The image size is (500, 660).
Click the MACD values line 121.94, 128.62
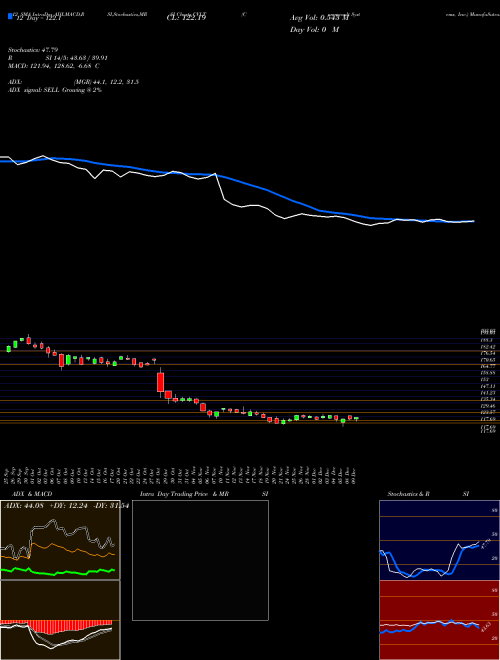(x=54, y=66)
